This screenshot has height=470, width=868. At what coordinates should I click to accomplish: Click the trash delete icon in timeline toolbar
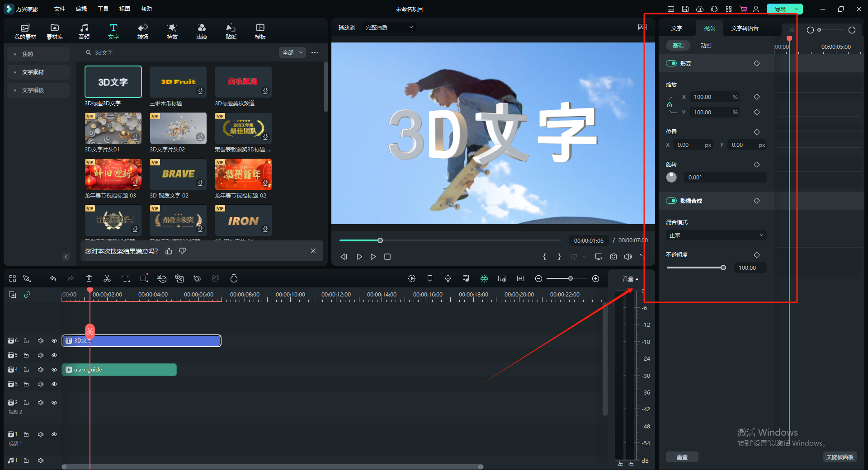pos(89,279)
